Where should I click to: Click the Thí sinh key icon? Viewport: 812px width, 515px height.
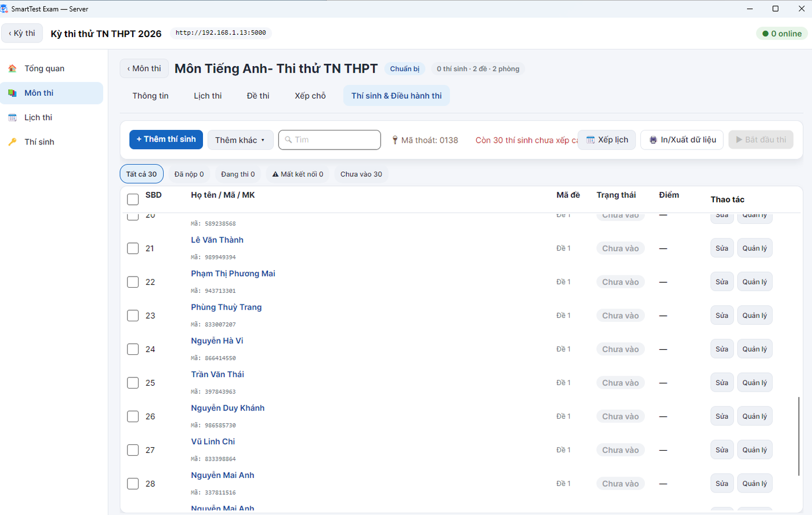pyautogui.click(x=12, y=142)
